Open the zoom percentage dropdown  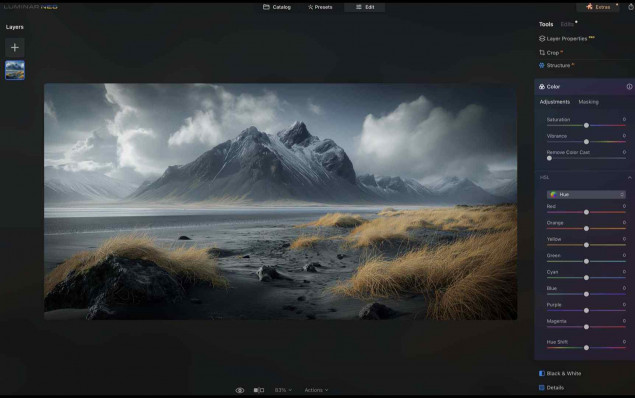pos(283,390)
